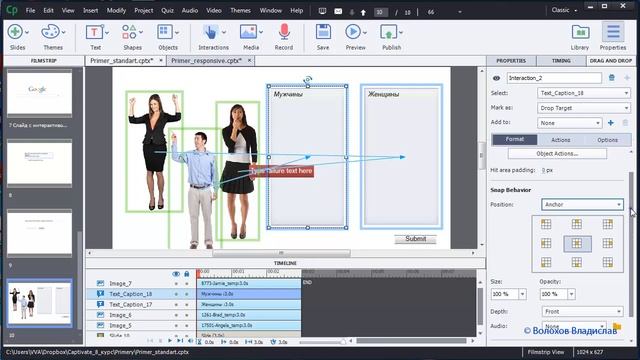Open the Media tool
640x360 pixels.
(248, 32)
